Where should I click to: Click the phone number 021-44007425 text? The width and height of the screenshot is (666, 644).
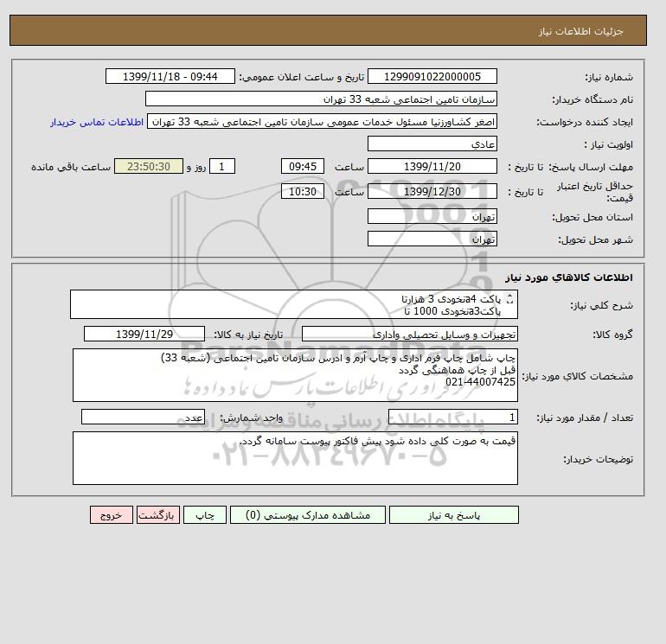pyautogui.click(x=480, y=382)
